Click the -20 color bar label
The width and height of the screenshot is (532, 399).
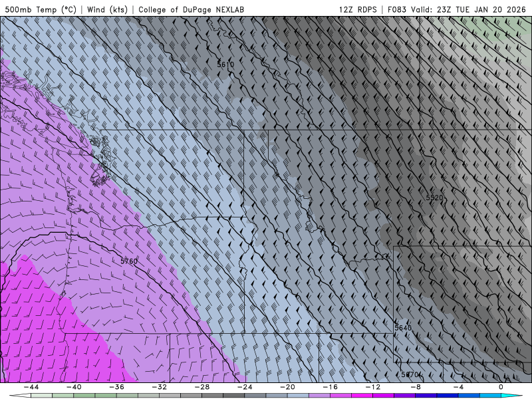pyautogui.click(x=287, y=387)
